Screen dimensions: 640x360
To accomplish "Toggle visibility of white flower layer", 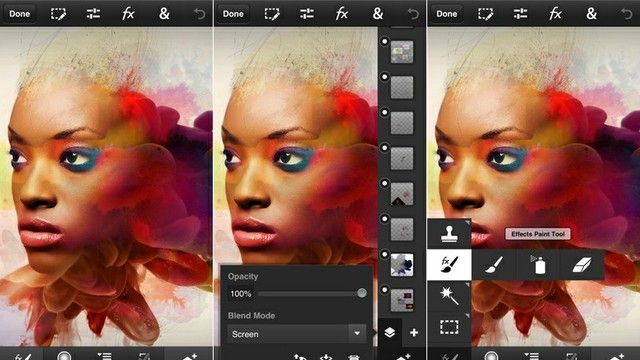I will (384, 254).
